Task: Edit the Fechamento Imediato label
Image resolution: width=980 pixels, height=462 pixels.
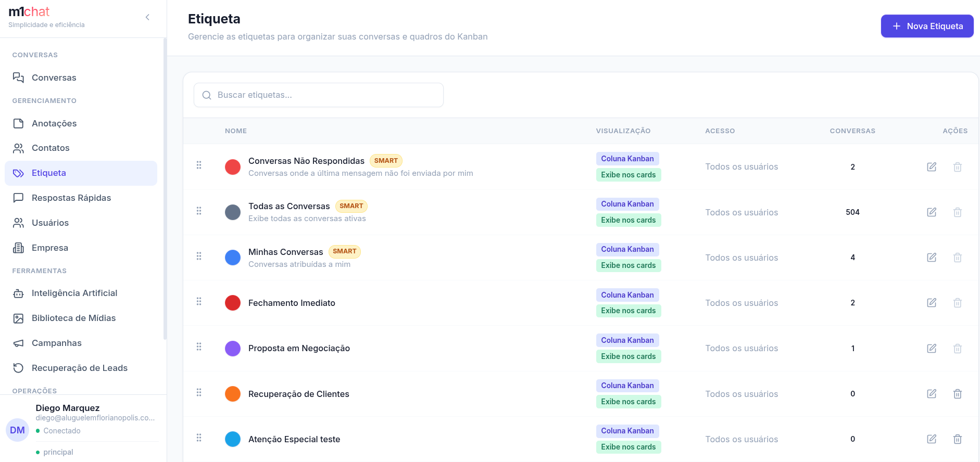Action: (932, 303)
